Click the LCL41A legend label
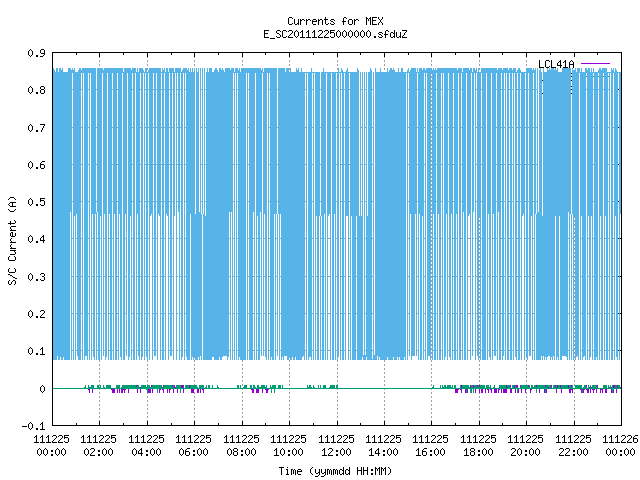 (556, 64)
